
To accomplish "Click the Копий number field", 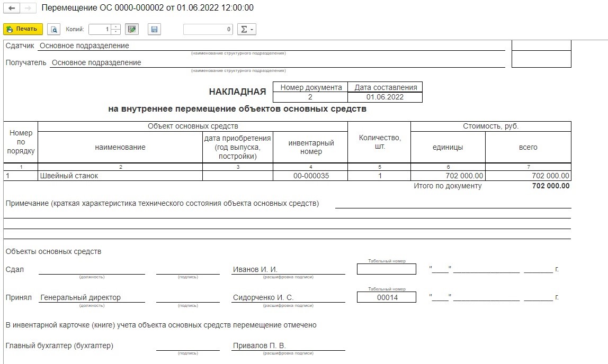I will 100,29.
